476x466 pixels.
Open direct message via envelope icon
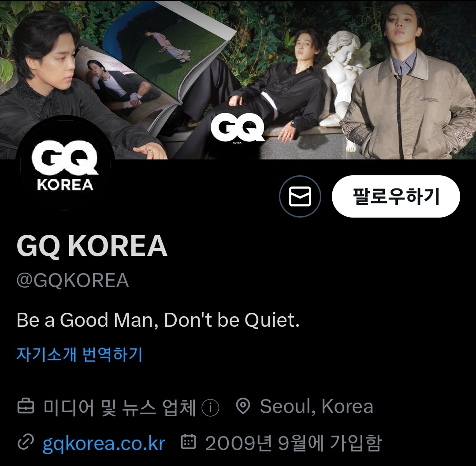(300, 196)
